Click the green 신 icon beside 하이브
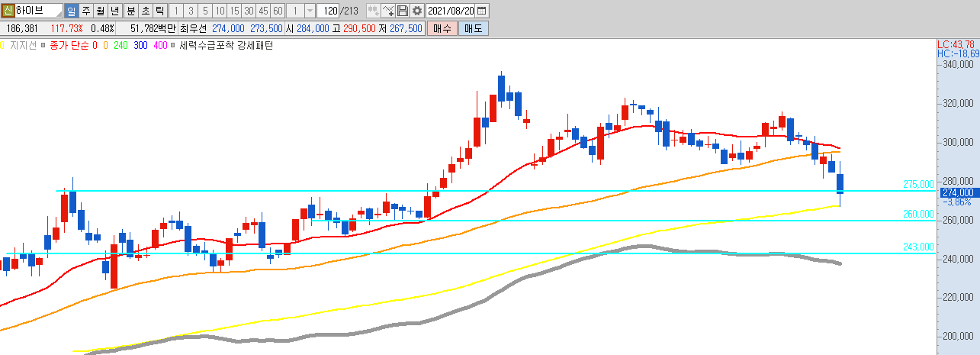 (7, 11)
